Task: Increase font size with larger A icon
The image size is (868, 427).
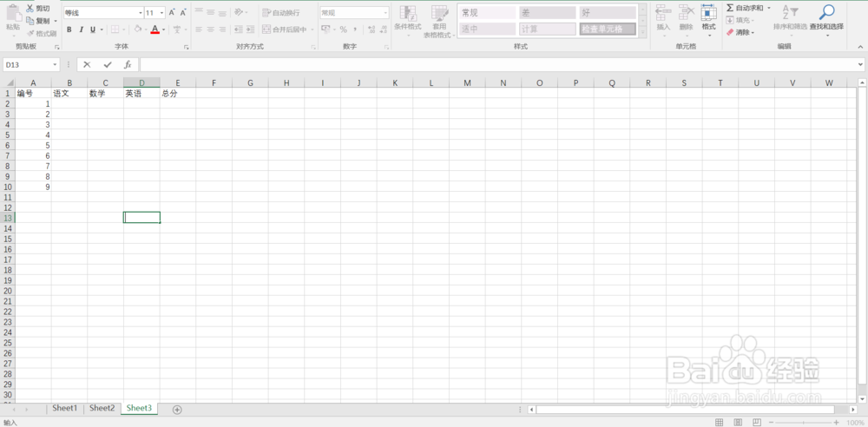Action: point(172,13)
